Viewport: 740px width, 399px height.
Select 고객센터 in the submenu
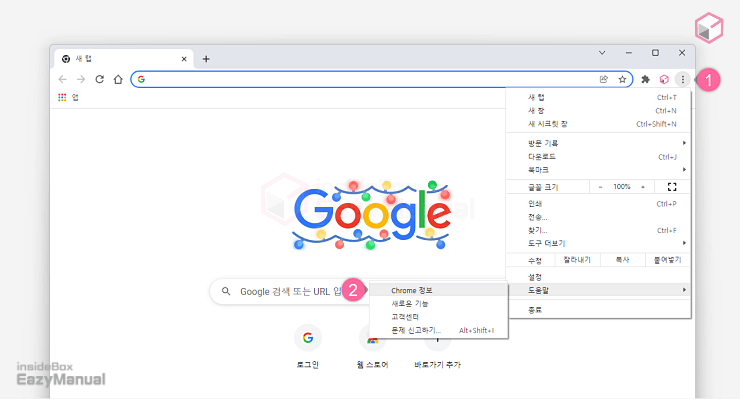point(438,317)
